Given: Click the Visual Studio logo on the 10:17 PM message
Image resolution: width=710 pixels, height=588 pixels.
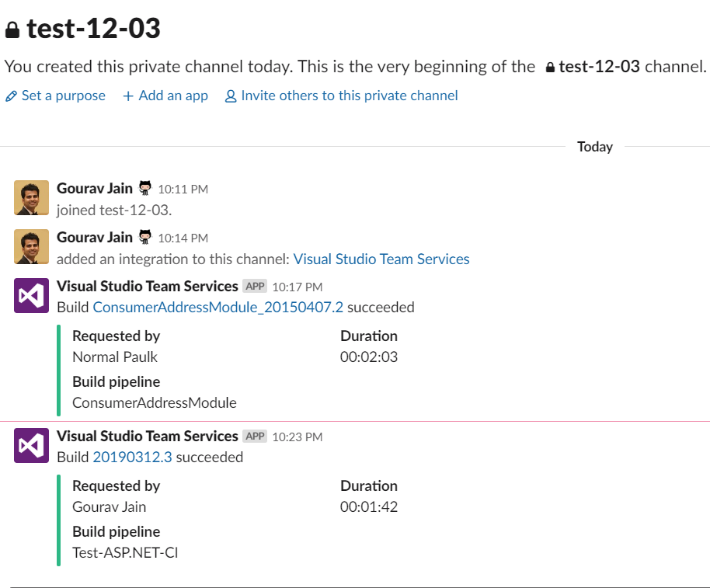Looking at the screenshot, I should coord(31,296).
